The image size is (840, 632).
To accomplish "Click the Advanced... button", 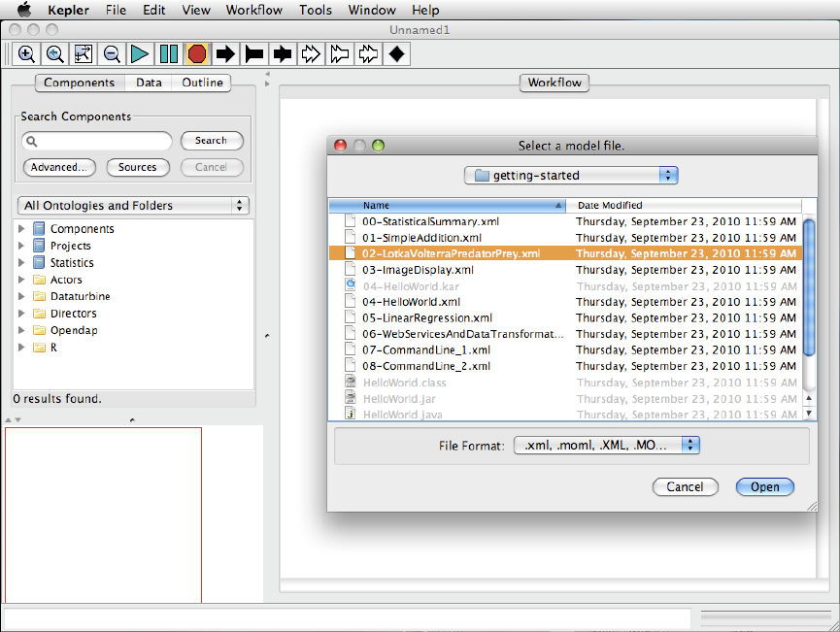I will (59, 167).
